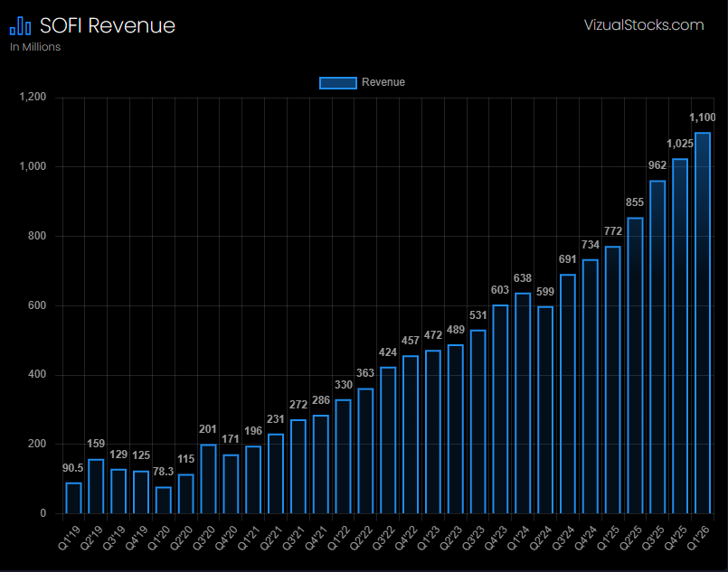This screenshot has width=728, height=572.
Task: Select the Q3'25 bar labeled 962
Action: pos(657,347)
